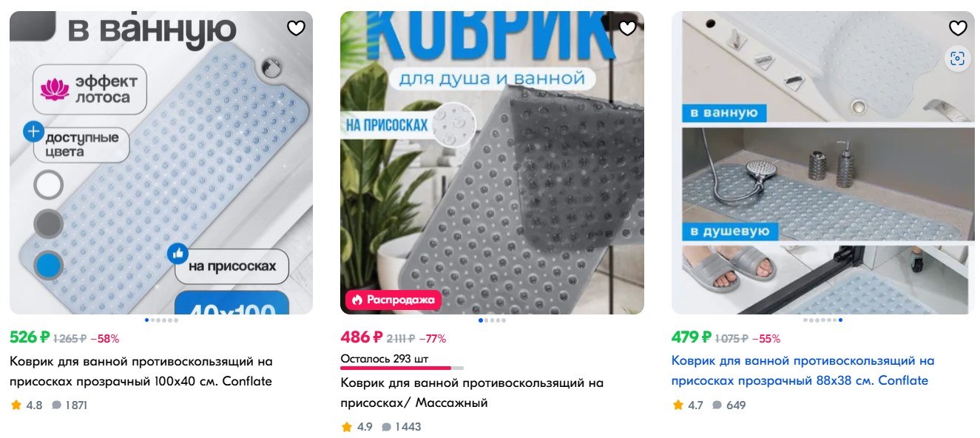Open link for 88x38 cm Conflate mat
This screenshot has height=438, width=980.
[x=803, y=371]
